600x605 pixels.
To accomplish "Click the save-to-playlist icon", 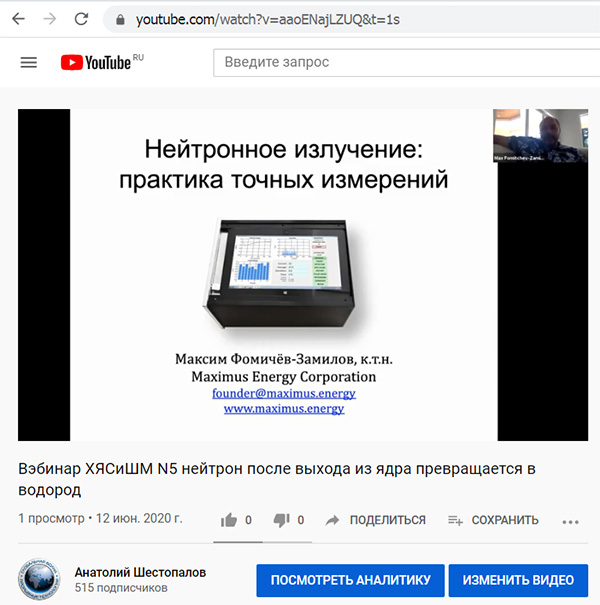I will [455, 521].
